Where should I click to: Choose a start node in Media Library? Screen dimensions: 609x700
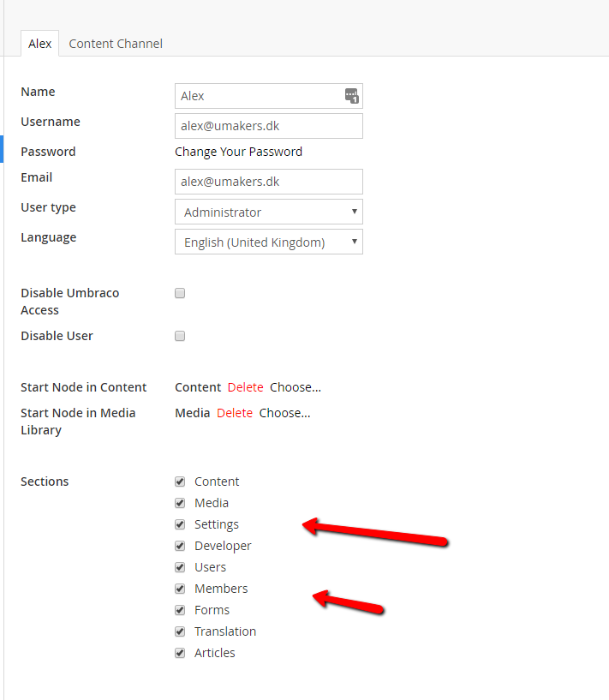(x=284, y=413)
